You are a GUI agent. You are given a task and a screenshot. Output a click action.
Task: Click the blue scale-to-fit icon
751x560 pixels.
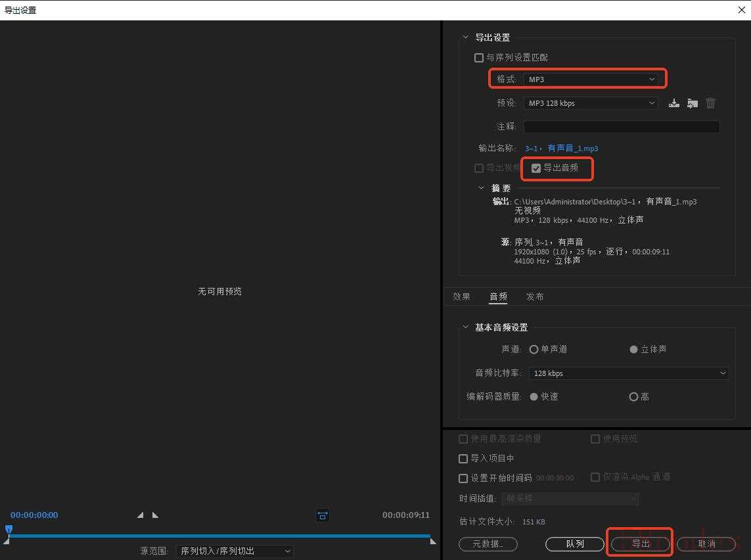323,515
